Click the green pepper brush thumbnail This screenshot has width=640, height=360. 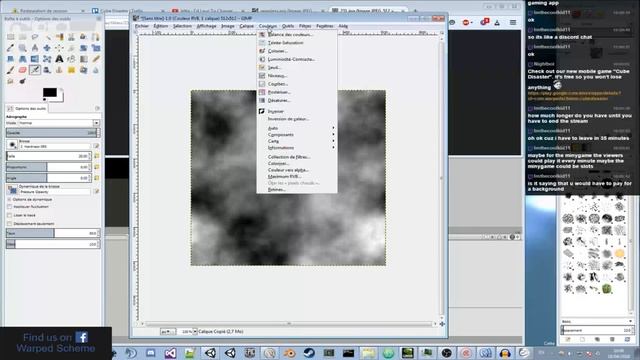click(x=607, y=289)
